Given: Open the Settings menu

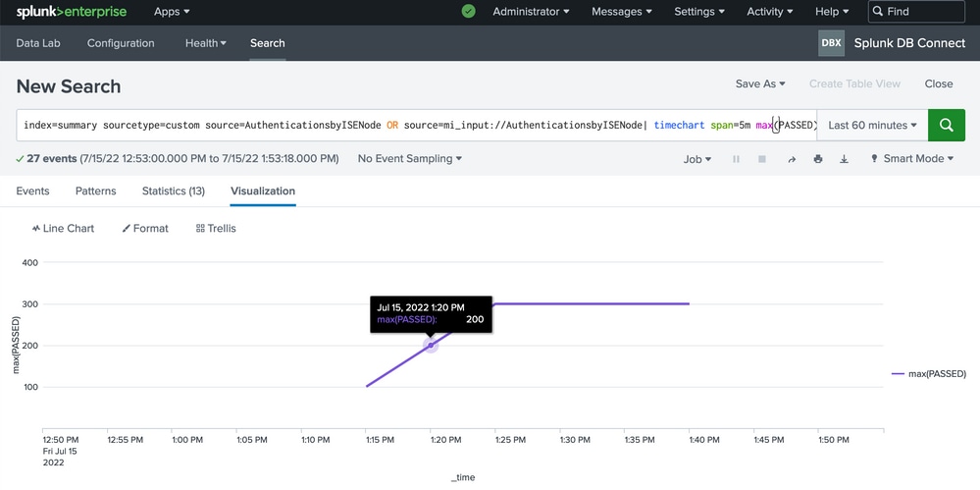Looking at the screenshot, I should pyautogui.click(x=699, y=11).
